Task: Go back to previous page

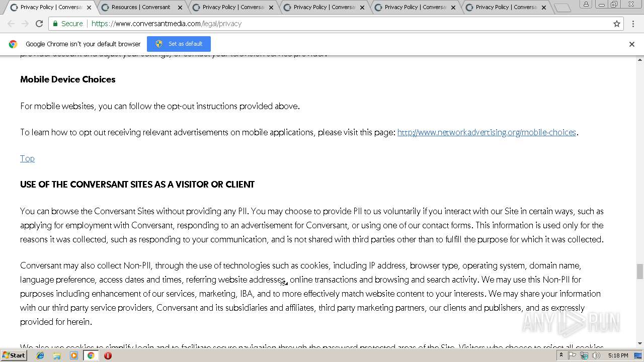Action: point(11,24)
